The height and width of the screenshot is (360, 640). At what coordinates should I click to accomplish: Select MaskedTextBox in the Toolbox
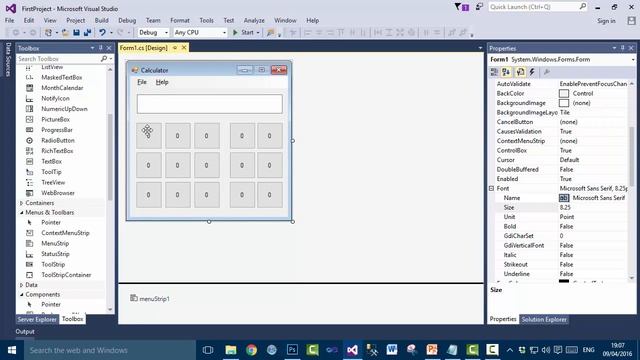click(62, 77)
